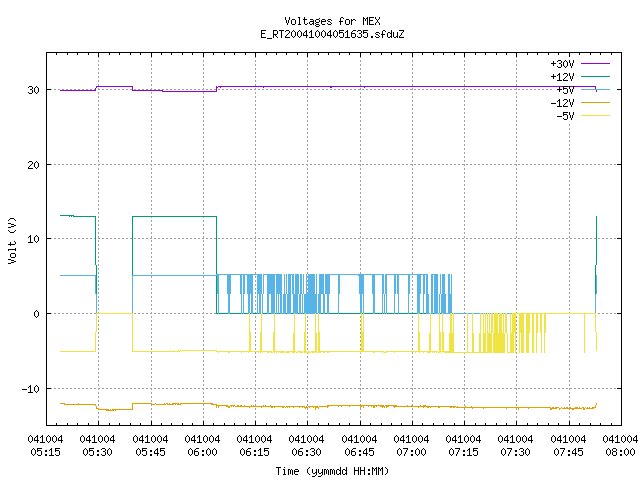Viewport: 640px width, 480px height.
Task: Click the +5V legend label
Action: pos(565,90)
